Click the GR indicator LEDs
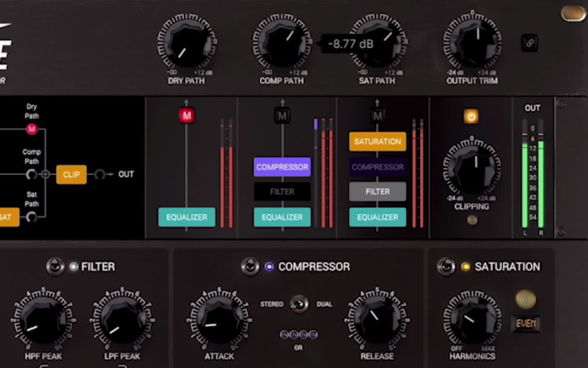Screen dimensions: 588x368 click(x=299, y=335)
